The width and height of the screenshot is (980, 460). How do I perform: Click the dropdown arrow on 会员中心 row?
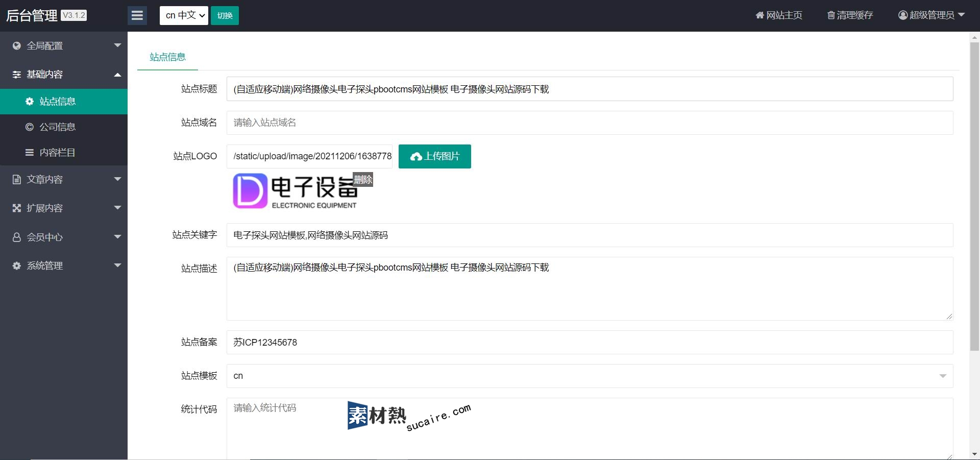click(117, 237)
